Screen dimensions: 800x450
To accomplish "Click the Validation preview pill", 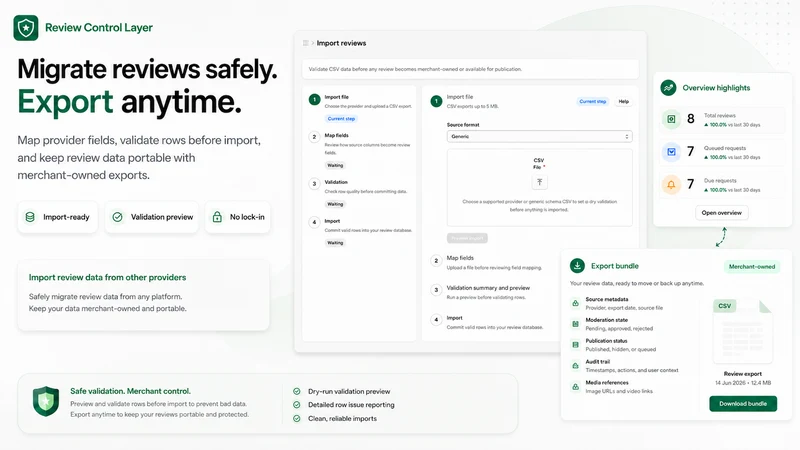I will pyautogui.click(x=152, y=217).
